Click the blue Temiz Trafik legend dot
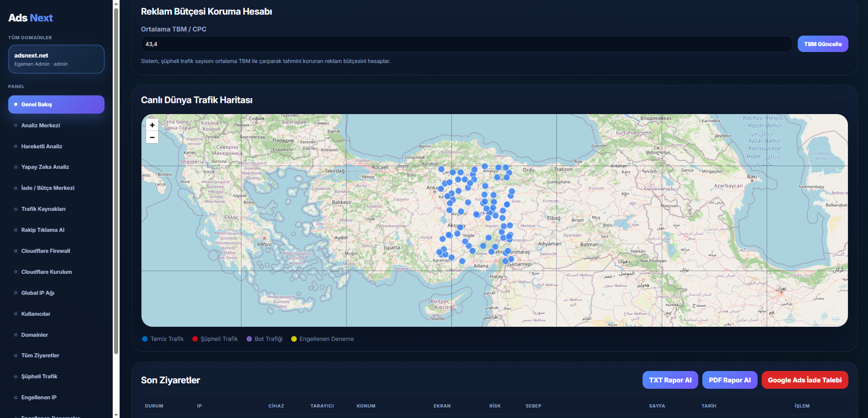The image size is (868, 418). tap(145, 339)
